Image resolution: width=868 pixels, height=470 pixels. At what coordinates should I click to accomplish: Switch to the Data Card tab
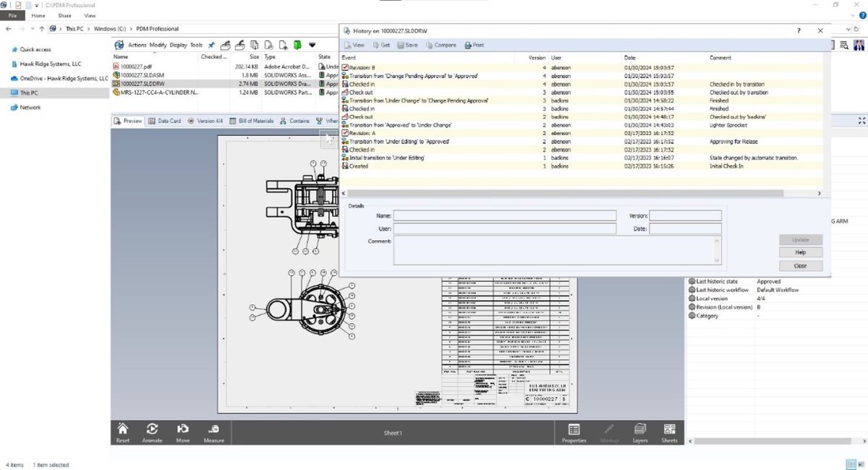click(x=165, y=121)
